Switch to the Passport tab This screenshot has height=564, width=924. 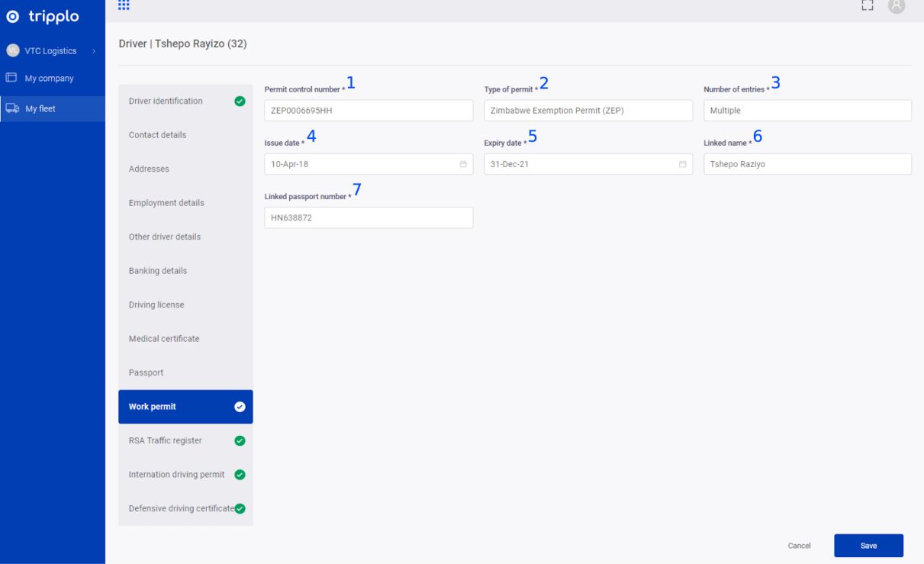146,372
